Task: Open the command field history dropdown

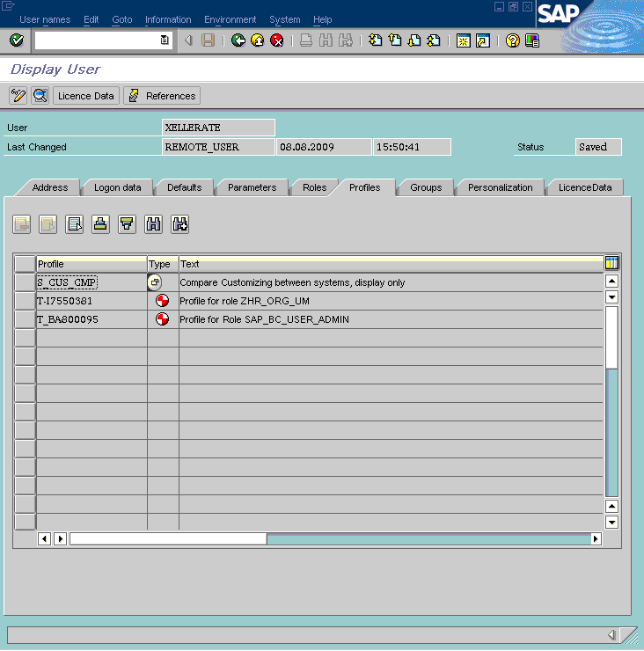Action: [x=165, y=40]
